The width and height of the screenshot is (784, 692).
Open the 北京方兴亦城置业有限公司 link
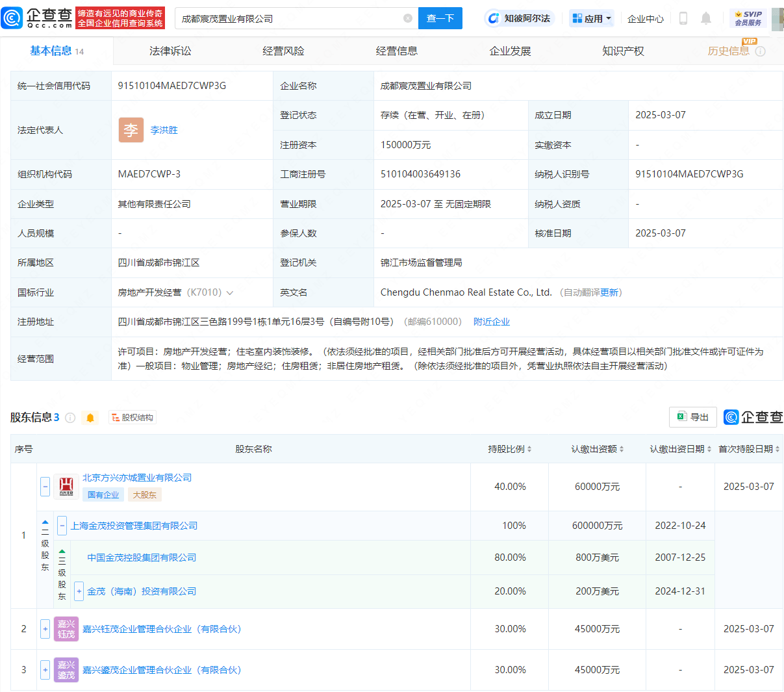(137, 478)
